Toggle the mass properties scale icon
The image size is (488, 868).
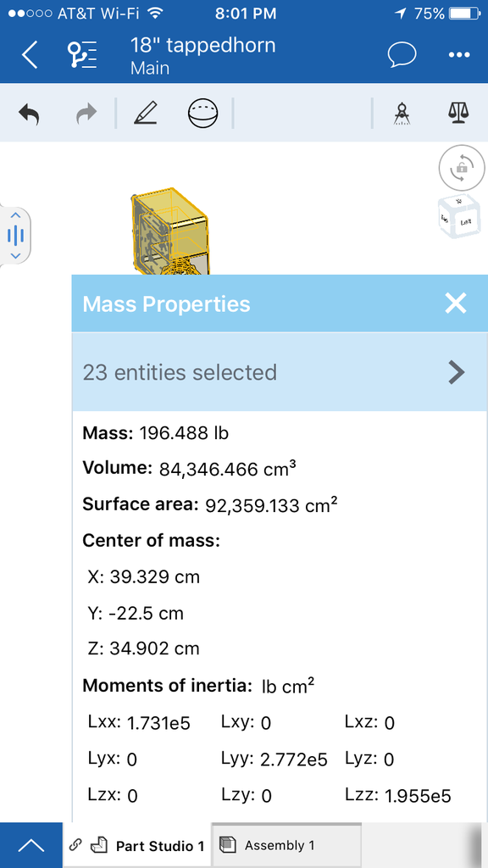[457, 113]
